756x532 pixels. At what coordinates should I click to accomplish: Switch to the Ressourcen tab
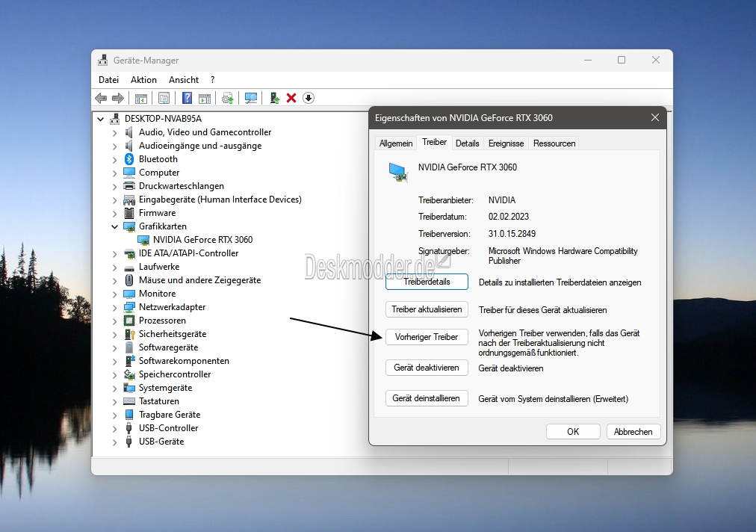pyautogui.click(x=554, y=143)
